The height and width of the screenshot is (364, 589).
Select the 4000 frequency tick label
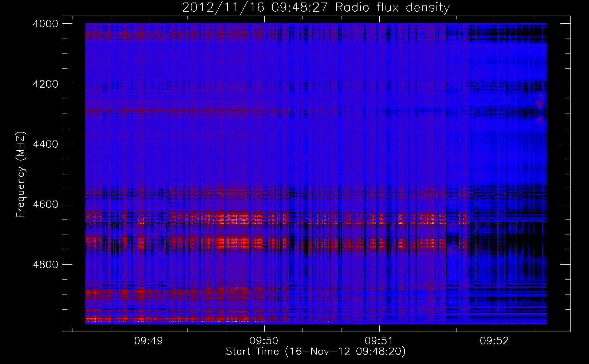(46, 24)
